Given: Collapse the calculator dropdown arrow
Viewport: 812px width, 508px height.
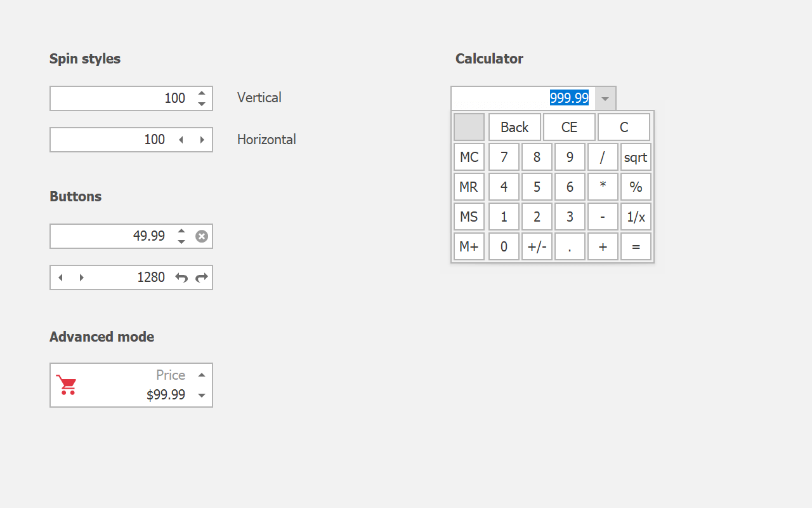Looking at the screenshot, I should [605, 98].
